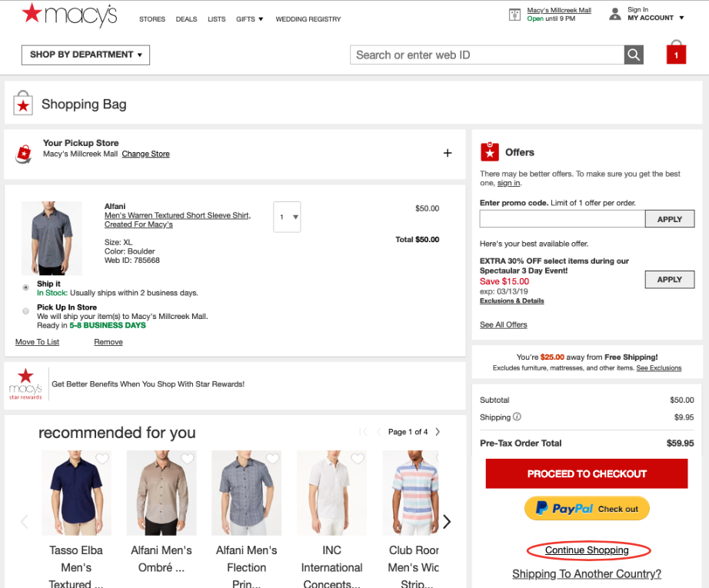Click the carousel left arrow

click(25, 522)
